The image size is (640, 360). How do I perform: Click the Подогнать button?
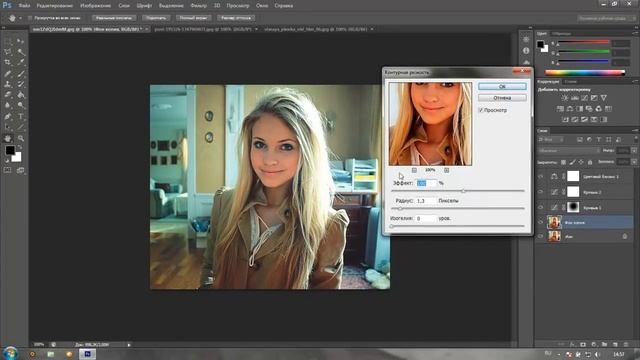156,18
